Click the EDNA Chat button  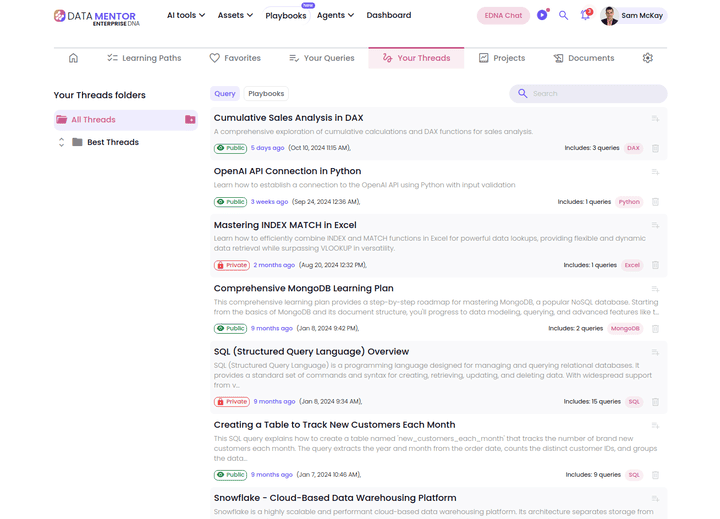pos(503,15)
